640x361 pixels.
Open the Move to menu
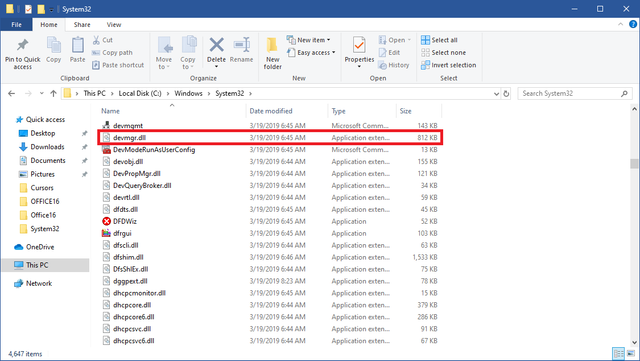(164, 53)
